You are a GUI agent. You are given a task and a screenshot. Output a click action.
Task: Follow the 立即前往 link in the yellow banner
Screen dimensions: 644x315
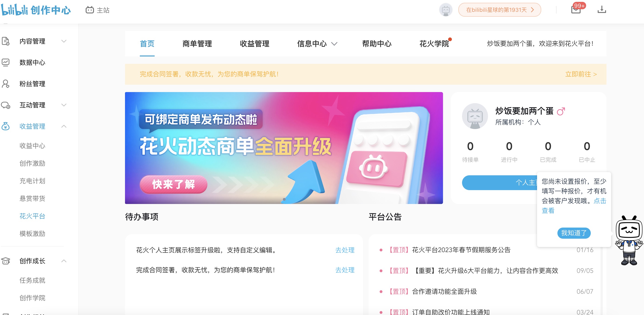581,74
